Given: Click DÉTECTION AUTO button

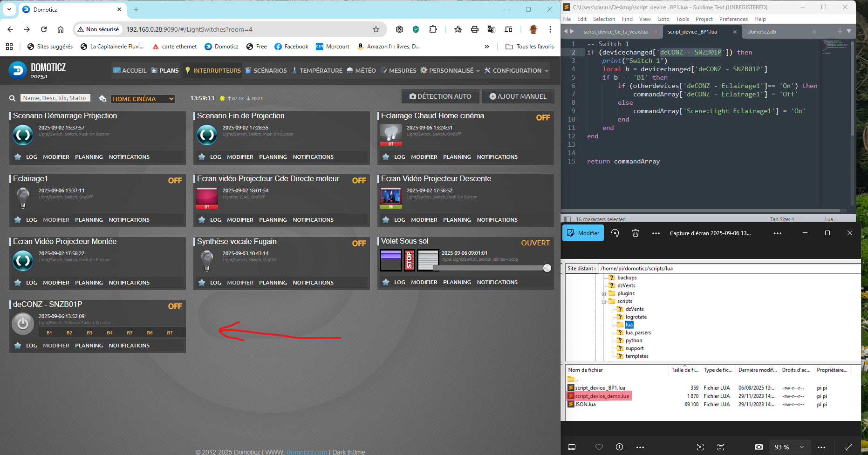Looking at the screenshot, I should point(440,96).
